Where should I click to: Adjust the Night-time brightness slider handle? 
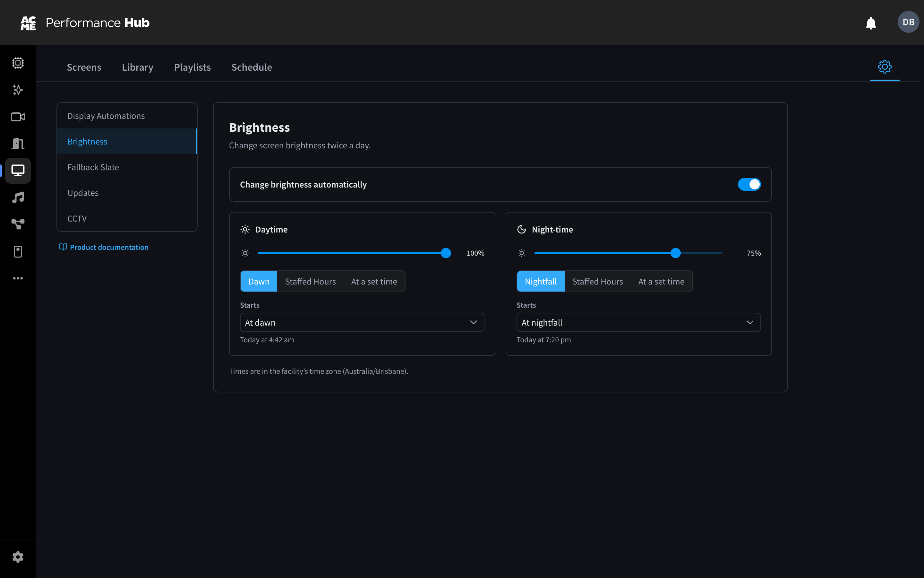click(675, 253)
